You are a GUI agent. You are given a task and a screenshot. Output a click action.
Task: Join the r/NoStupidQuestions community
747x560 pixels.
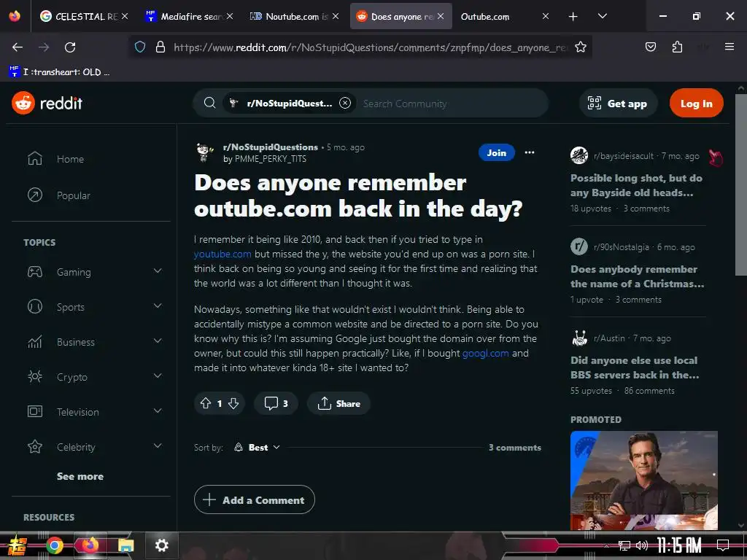click(496, 152)
